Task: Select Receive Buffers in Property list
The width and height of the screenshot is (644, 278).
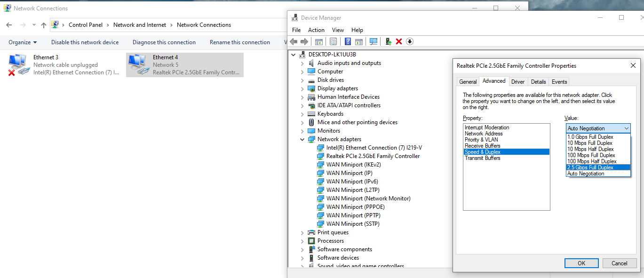Action: 482,146
